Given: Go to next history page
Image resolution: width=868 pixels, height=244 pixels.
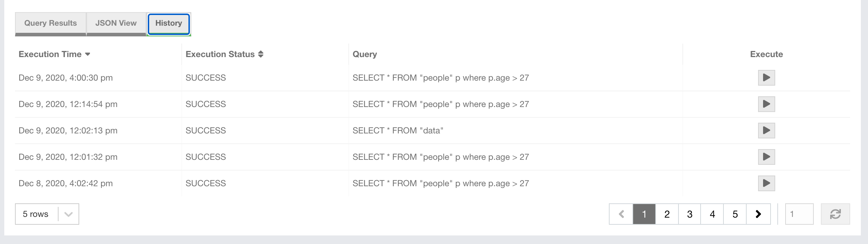Looking at the screenshot, I should (x=758, y=214).
